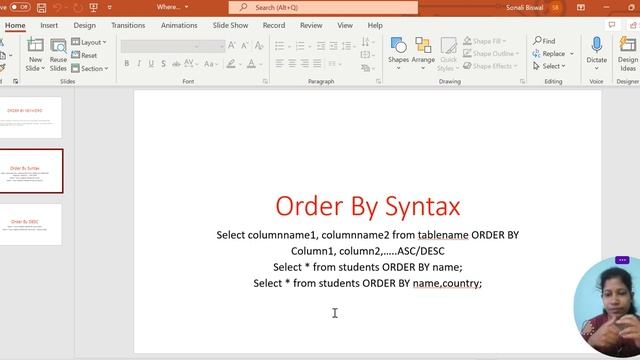The height and width of the screenshot is (360, 640).
Task: Open Customize Quick Access Toolbar arrow
Action: (109, 7)
